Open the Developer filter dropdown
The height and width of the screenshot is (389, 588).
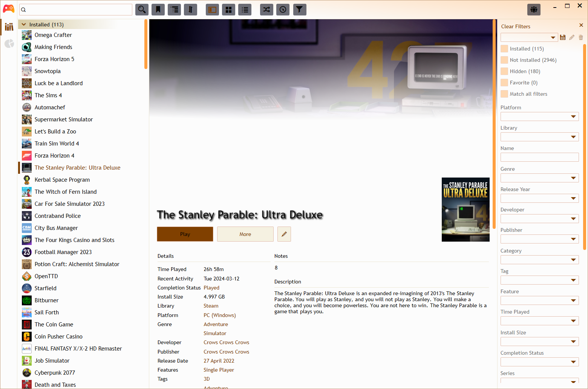click(539, 219)
